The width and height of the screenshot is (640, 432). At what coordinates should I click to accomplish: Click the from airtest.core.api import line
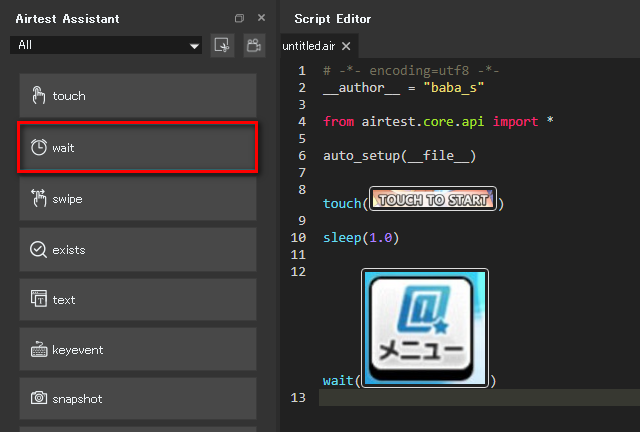[439, 122]
